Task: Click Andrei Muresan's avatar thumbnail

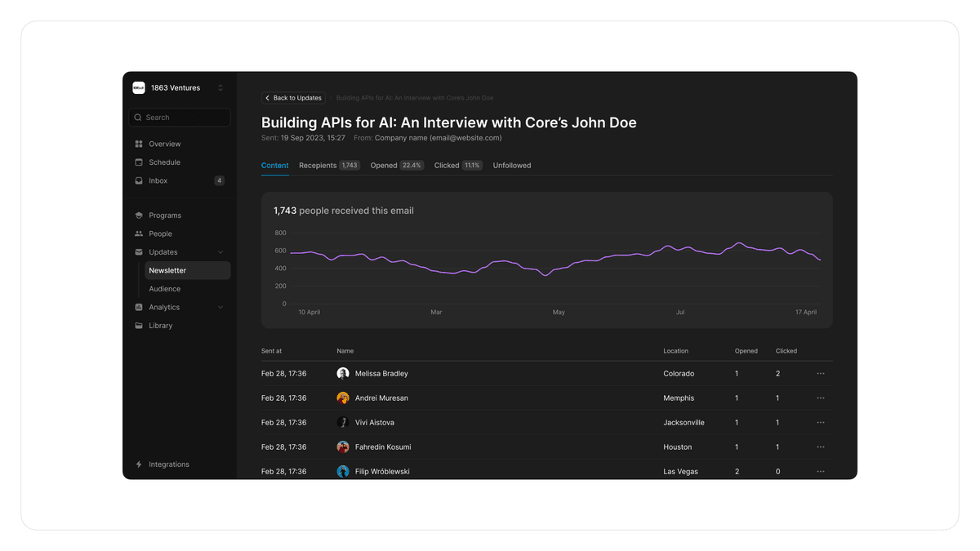Action: click(343, 398)
